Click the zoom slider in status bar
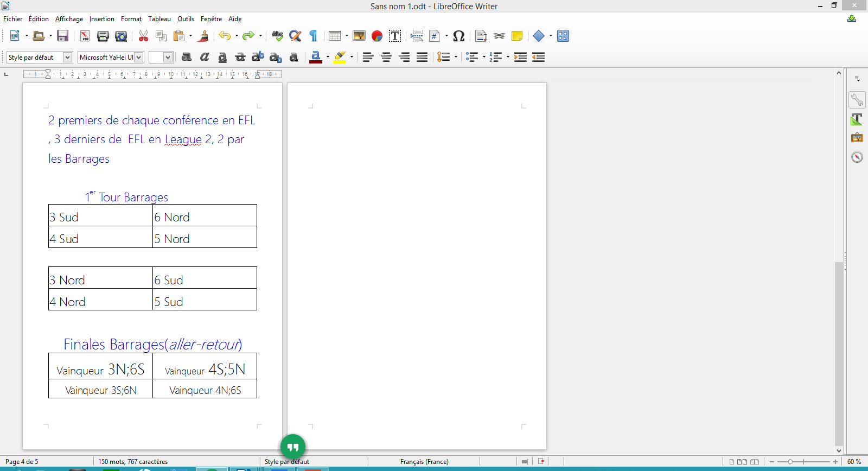 (803, 462)
